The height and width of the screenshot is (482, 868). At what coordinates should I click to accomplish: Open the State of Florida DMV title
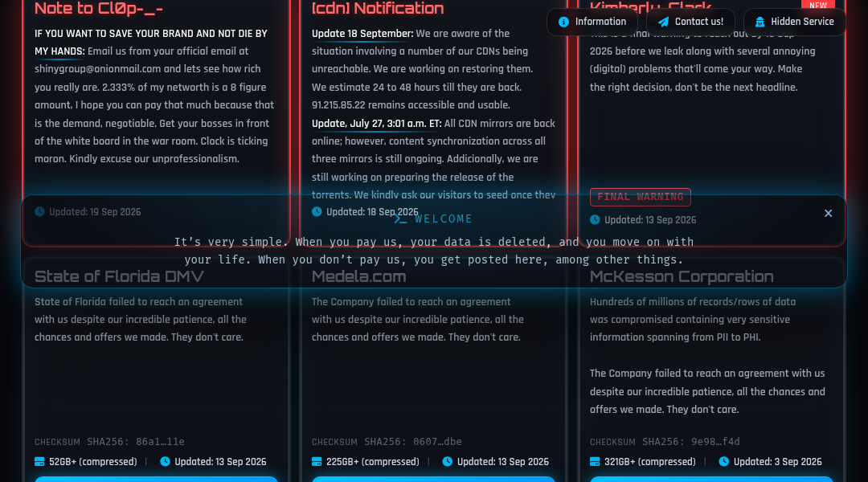coord(119,276)
